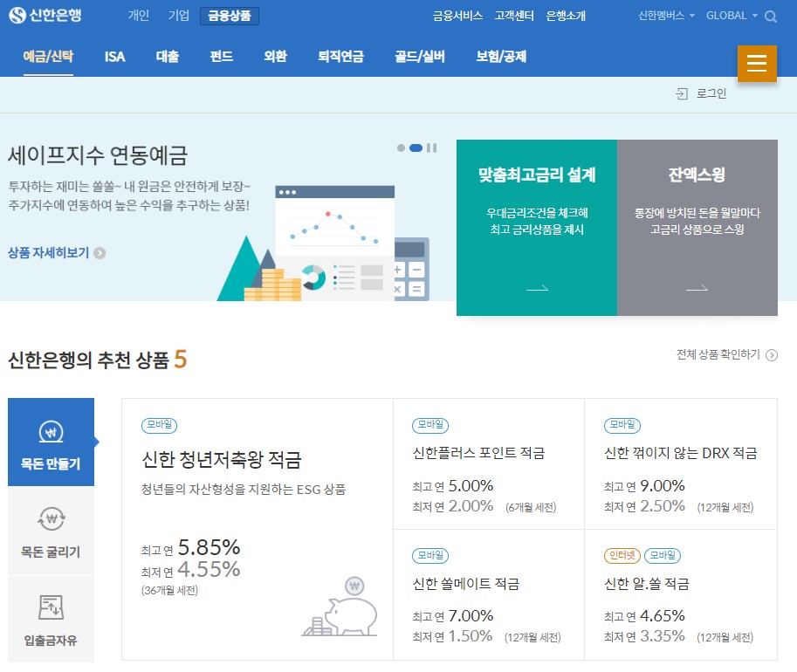Viewport: 797px width, 672px height.
Task: Click 9.00% rate on DRX 적금
Action: pos(663,486)
